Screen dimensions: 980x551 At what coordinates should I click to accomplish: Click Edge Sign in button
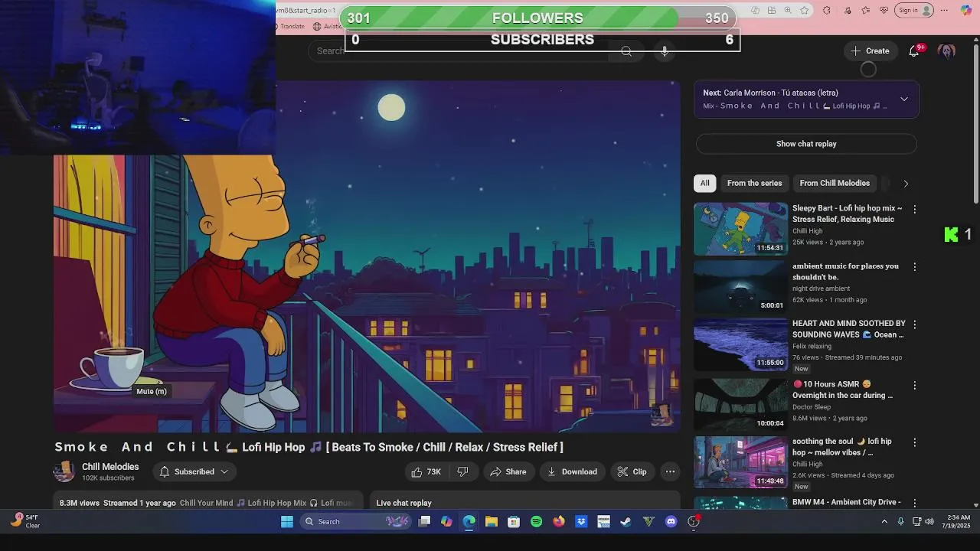(x=915, y=10)
